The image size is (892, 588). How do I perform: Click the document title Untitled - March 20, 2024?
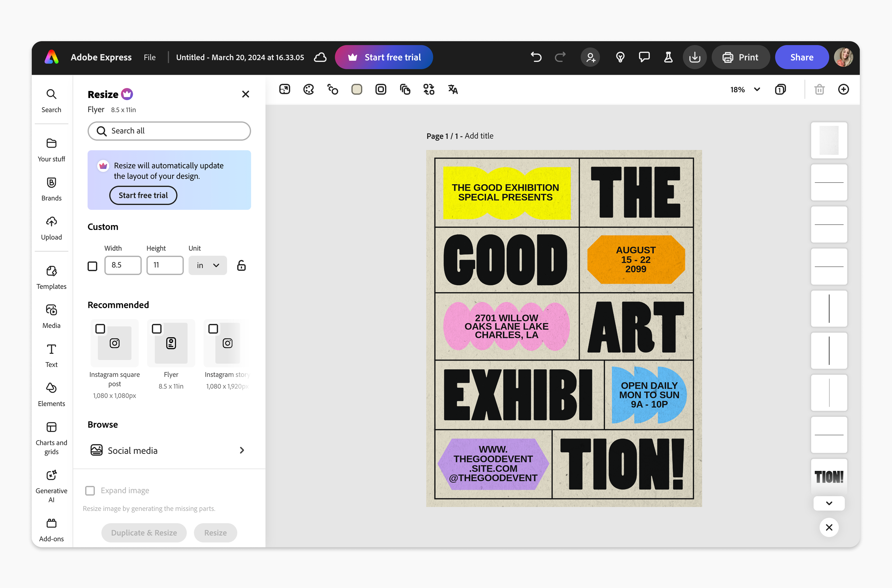[240, 57]
